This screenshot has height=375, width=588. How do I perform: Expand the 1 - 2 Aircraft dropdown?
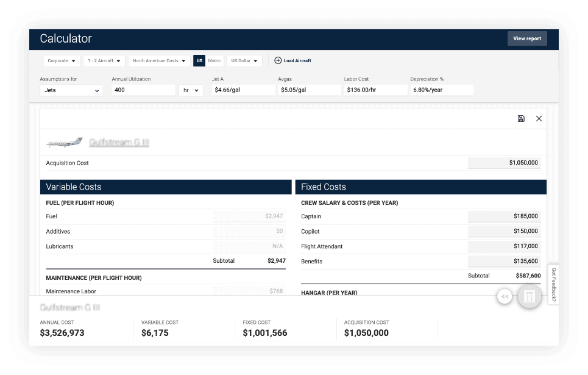[x=104, y=60]
